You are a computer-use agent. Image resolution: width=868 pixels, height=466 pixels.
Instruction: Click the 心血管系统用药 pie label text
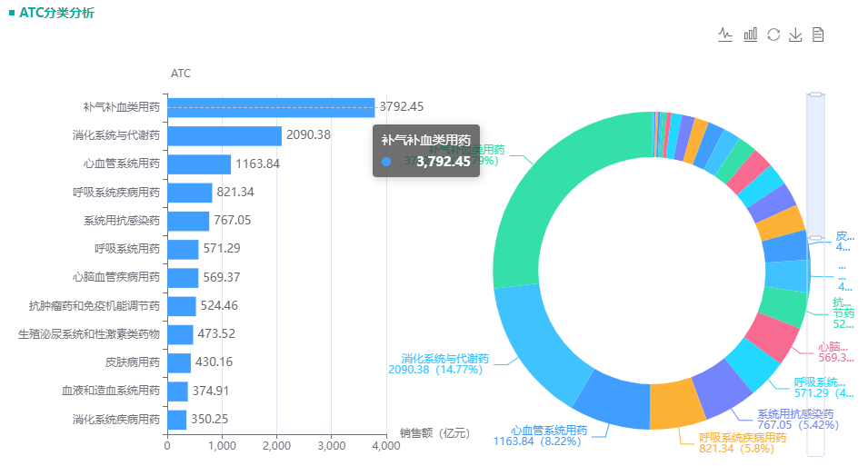pos(548,430)
